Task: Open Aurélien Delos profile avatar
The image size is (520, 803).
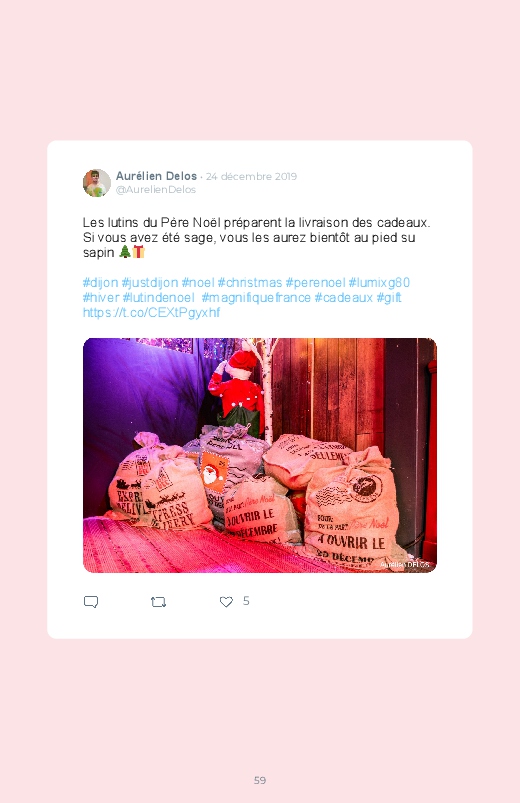Action: [x=97, y=183]
